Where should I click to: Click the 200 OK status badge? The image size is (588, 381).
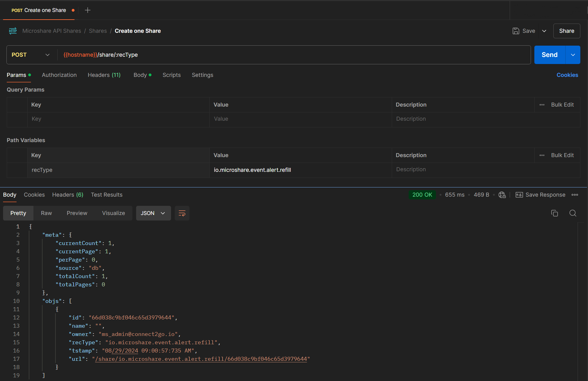coord(422,195)
